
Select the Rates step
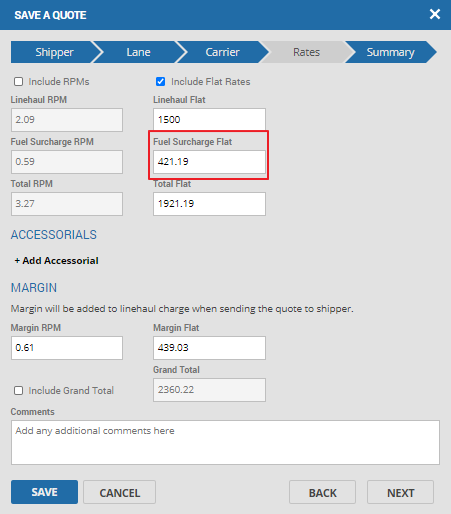coord(306,52)
